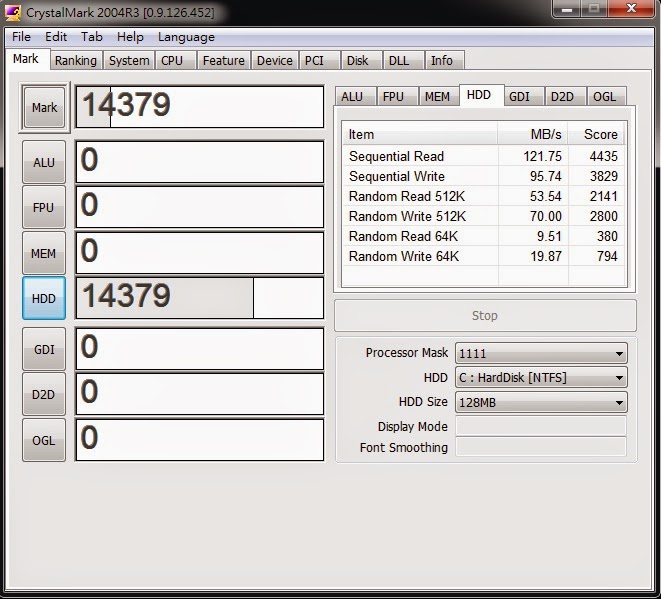The height and width of the screenshot is (599, 661).
Task: Run all benchmarks with Mark button
Action: (44, 107)
